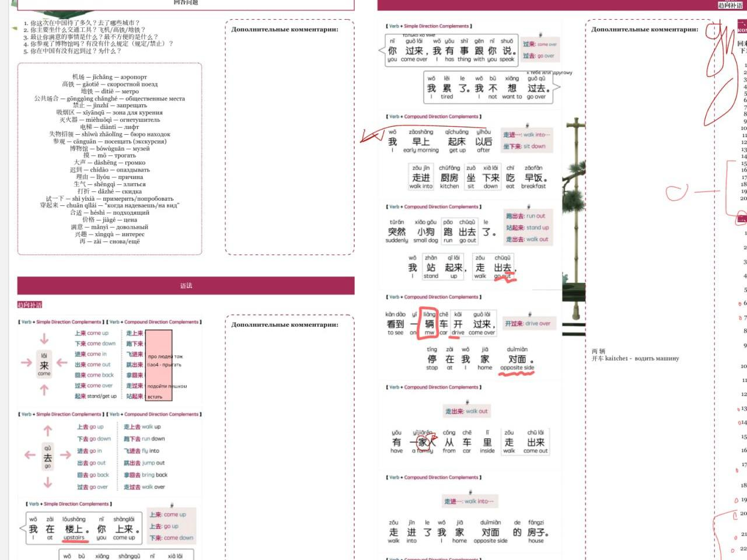Click the vocabulary line 地铁 — dìtiě — метро
This screenshot has height=560, width=747.
110,92
